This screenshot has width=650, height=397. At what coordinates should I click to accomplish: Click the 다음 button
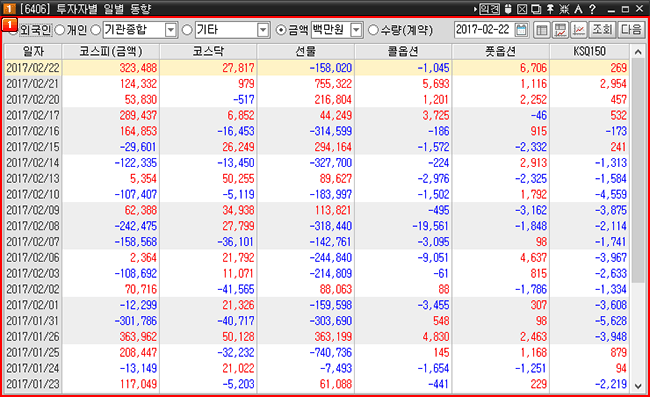pyautogui.click(x=631, y=30)
